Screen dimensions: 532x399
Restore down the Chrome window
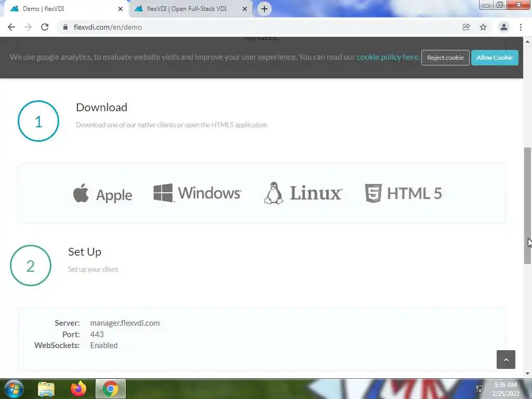click(500, 5)
